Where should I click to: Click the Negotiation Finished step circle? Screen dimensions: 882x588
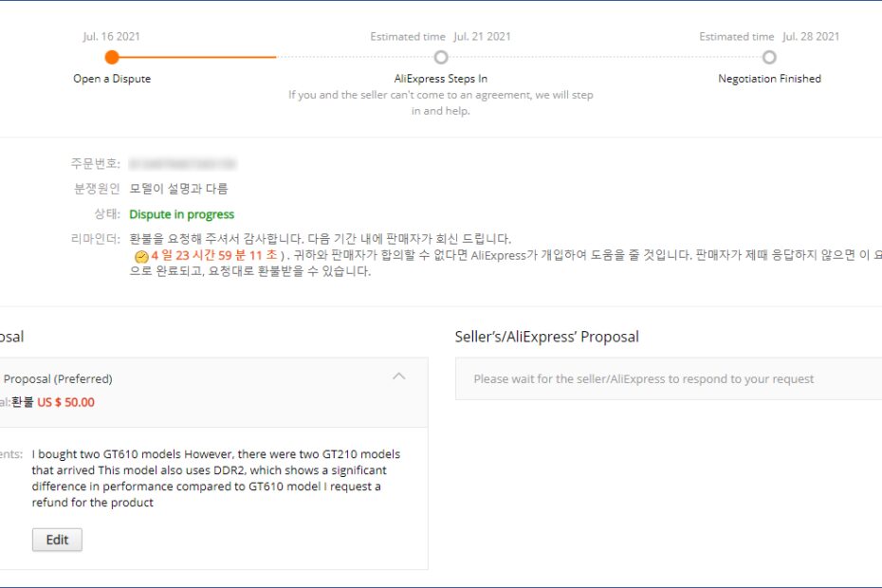769,57
